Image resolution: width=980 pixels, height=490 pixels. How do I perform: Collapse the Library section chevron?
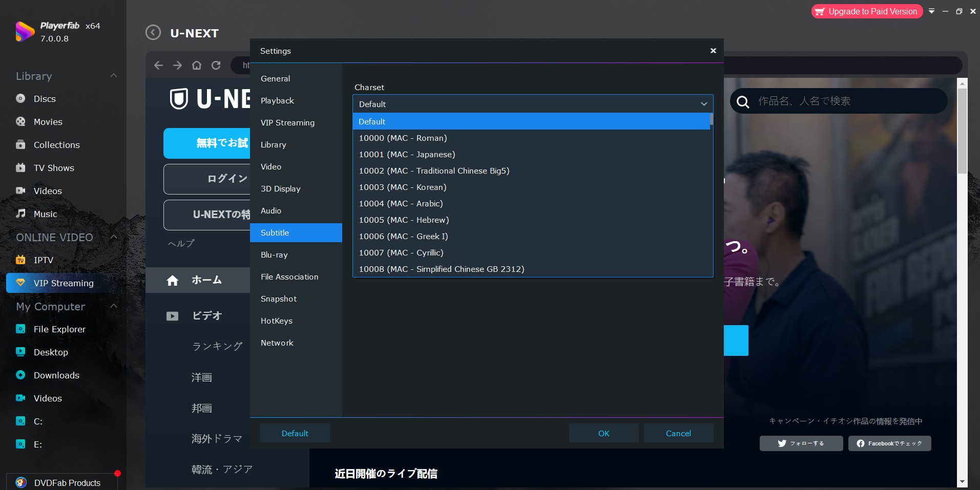tap(114, 76)
